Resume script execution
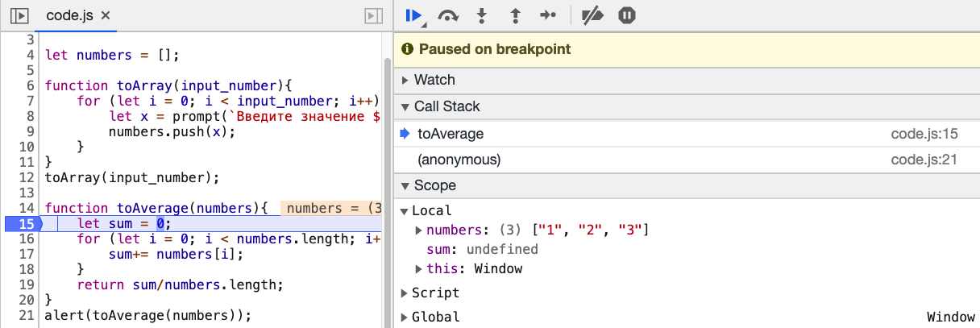Screen dimensions: 980x328 [415, 15]
